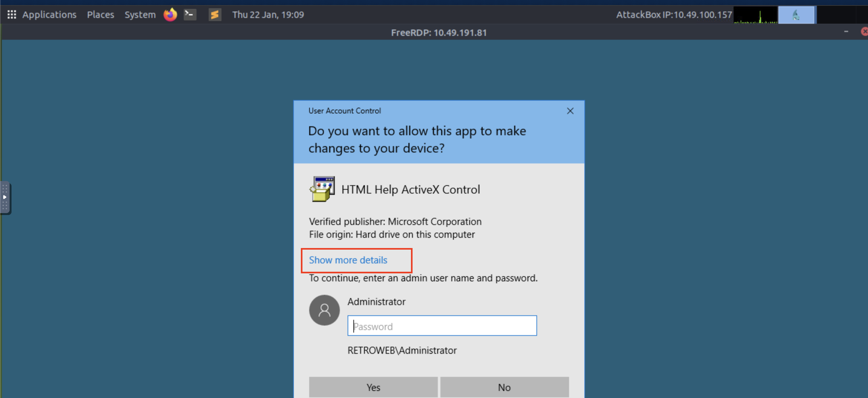
Task: Open the Applications menu
Action: [49, 14]
